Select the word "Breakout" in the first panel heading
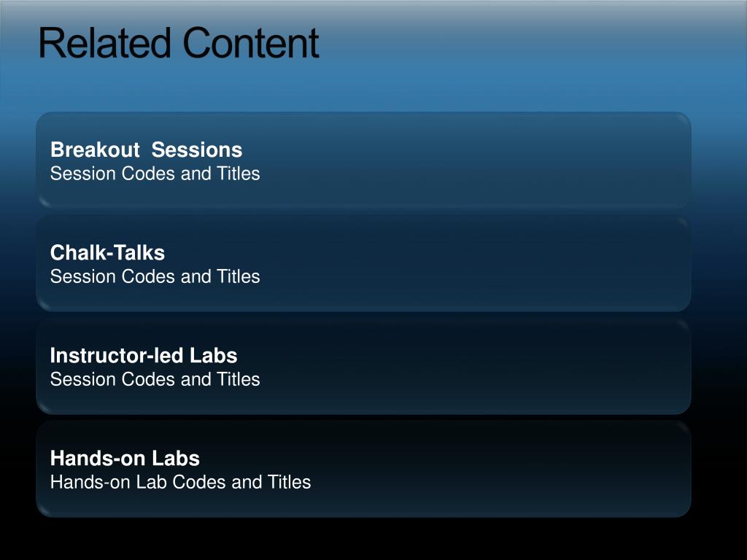Screen dimensions: 747x560 pyautogui.click(x=96, y=149)
